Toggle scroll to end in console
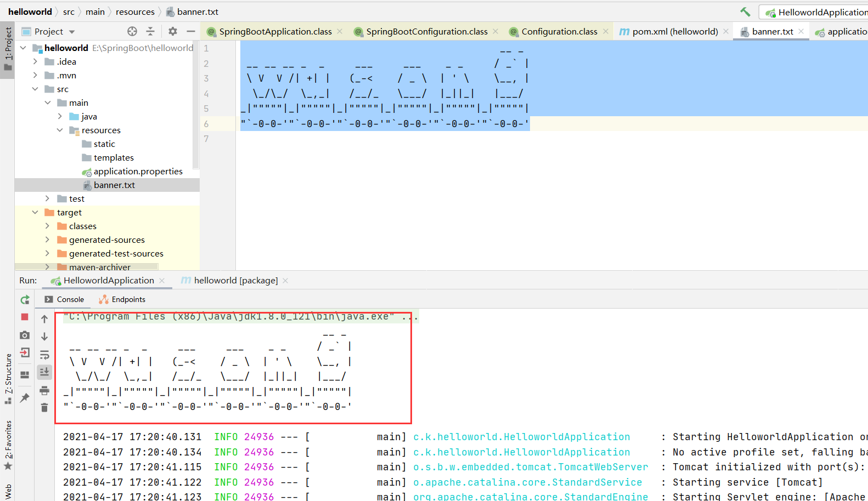Viewport: 868px width, 501px height. pyautogui.click(x=44, y=372)
